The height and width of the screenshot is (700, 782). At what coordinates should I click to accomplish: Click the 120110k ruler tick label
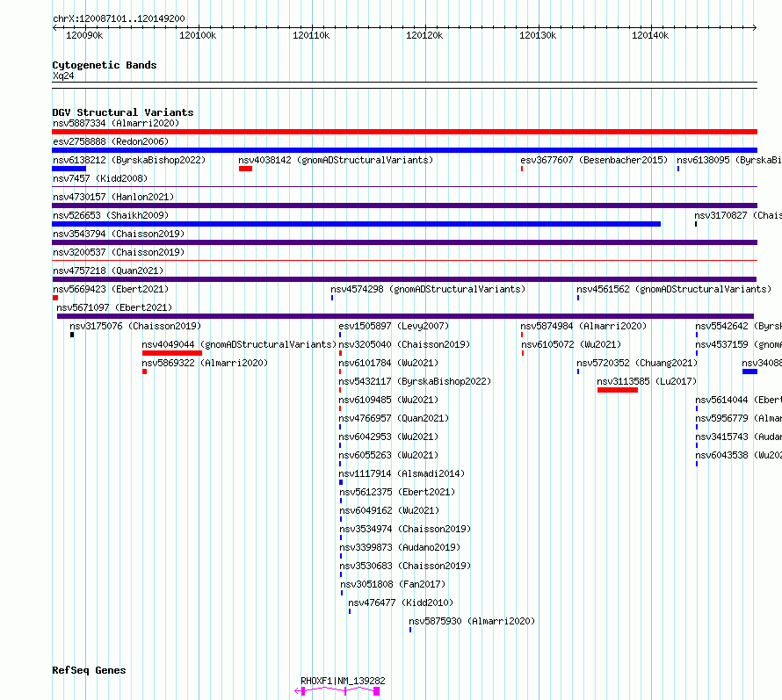(311, 35)
